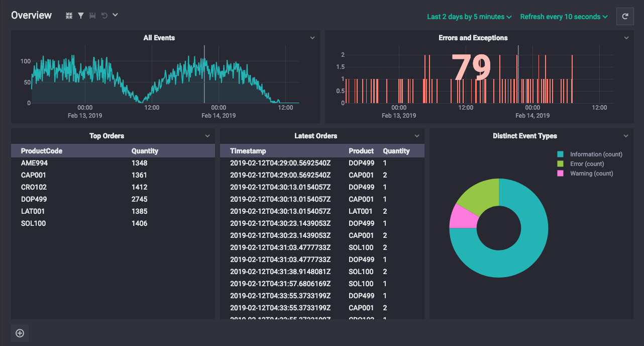Click the Latest Orders panel title

tap(316, 136)
